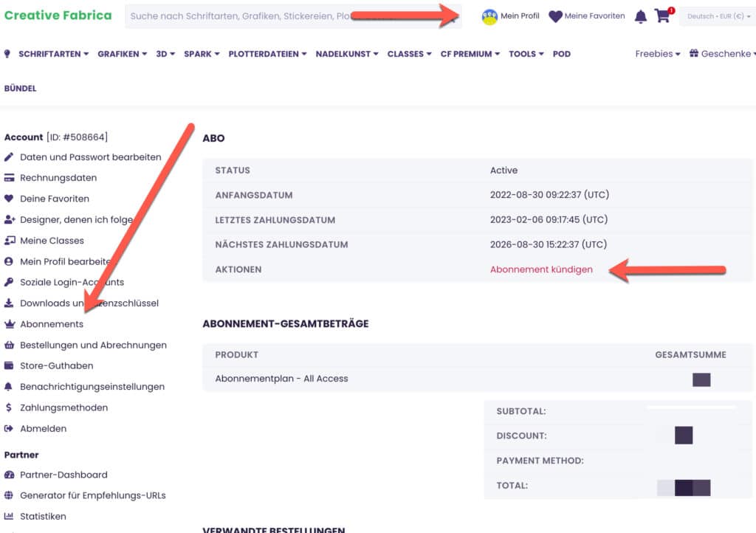Click the key icon for Soziale Login-Accounts
The height and width of the screenshot is (533, 756).
pyautogui.click(x=9, y=283)
